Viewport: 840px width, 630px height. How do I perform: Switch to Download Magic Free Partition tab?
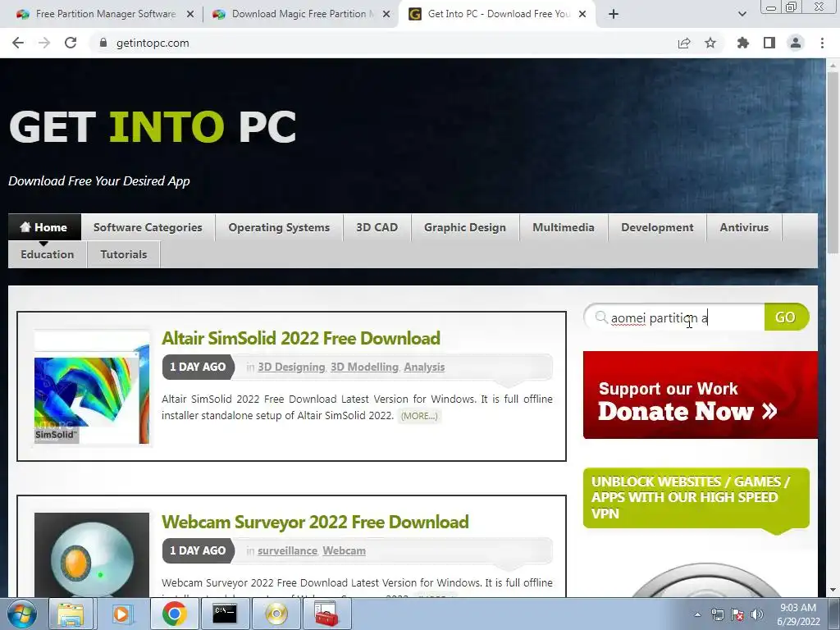click(300, 14)
